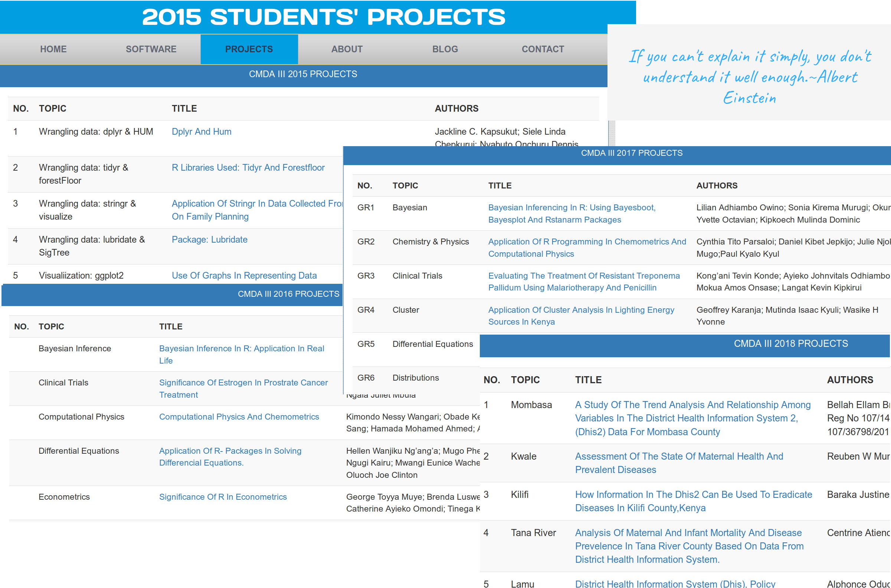Select the 'Kilifi' topic cell
Image resolution: width=891 pixels, height=588 pixels.
520,495
